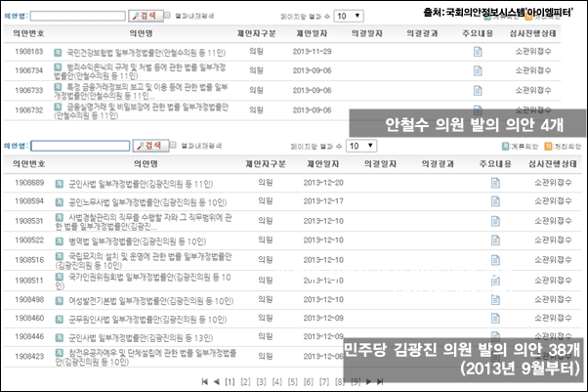Open summary document icon for bill 1906734
Image resolution: width=588 pixels, height=392 pixels.
point(478,70)
